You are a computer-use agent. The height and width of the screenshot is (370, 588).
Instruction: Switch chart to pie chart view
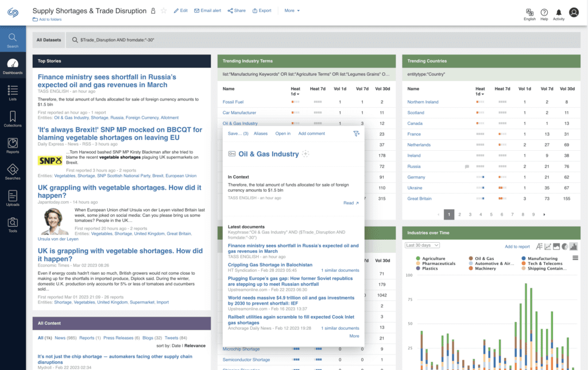point(565,247)
